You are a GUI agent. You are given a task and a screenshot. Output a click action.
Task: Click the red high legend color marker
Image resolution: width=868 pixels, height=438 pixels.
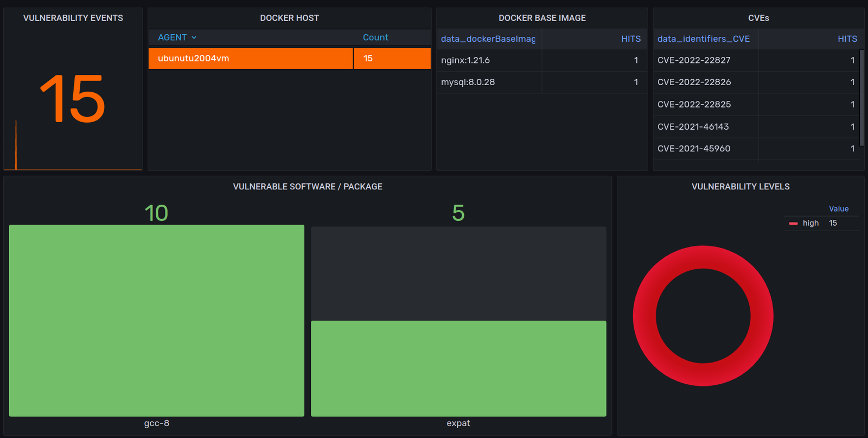[793, 223]
